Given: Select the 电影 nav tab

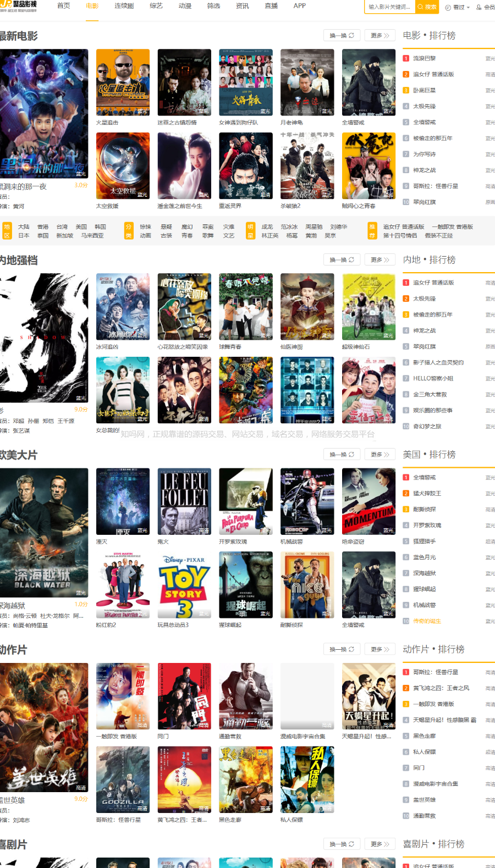Looking at the screenshot, I should click(92, 6).
